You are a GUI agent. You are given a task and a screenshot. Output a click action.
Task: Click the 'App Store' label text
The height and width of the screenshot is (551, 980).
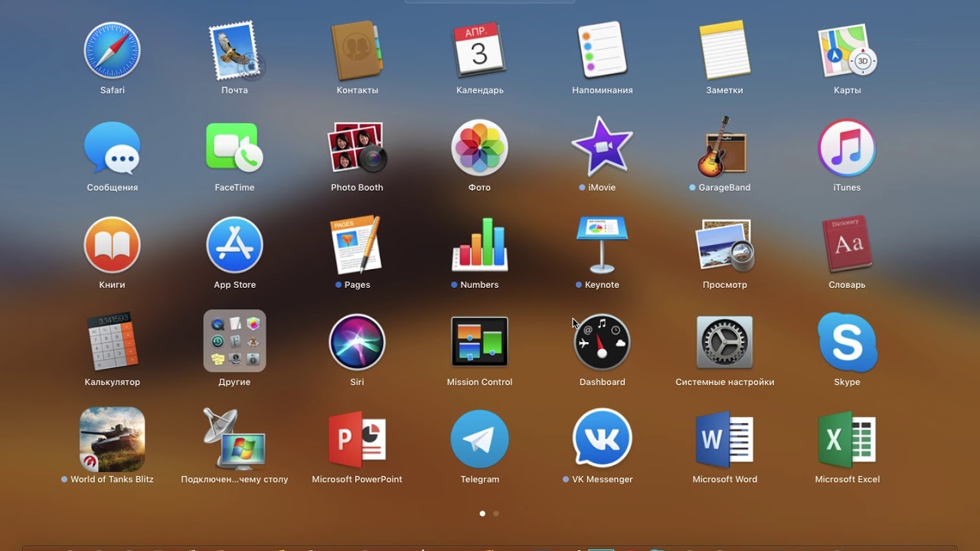pos(235,285)
